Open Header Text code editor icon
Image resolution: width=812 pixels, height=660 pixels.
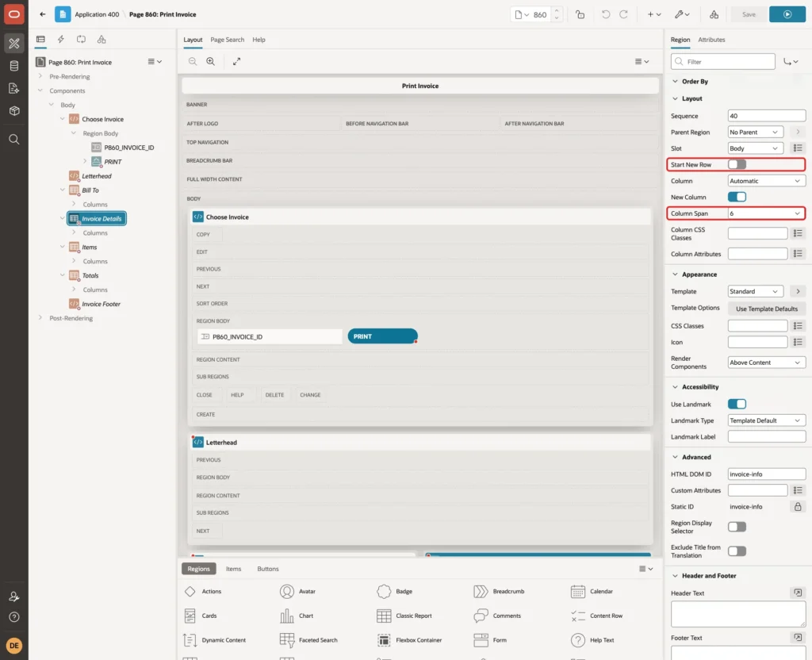[798, 593]
